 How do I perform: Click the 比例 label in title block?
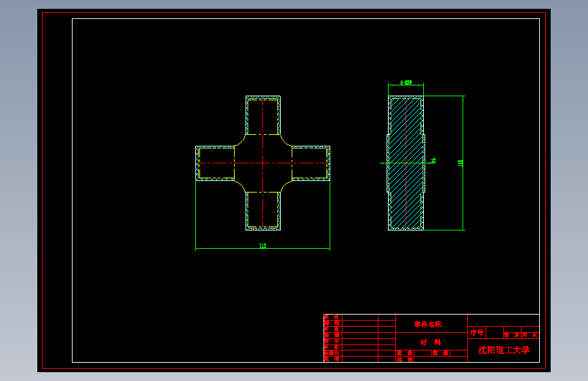(x=405, y=359)
